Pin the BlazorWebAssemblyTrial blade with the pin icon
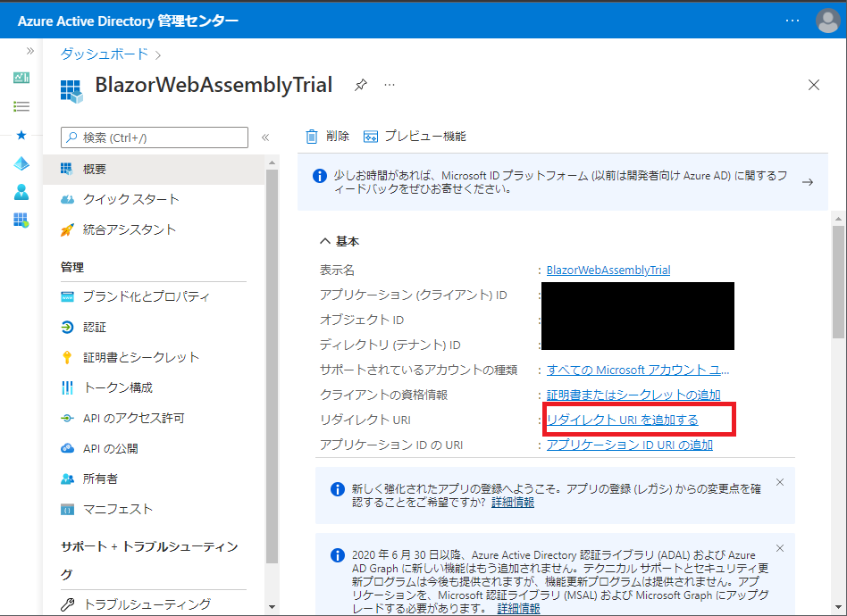Image resolution: width=847 pixels, height=616 pixels. (360, 85)
